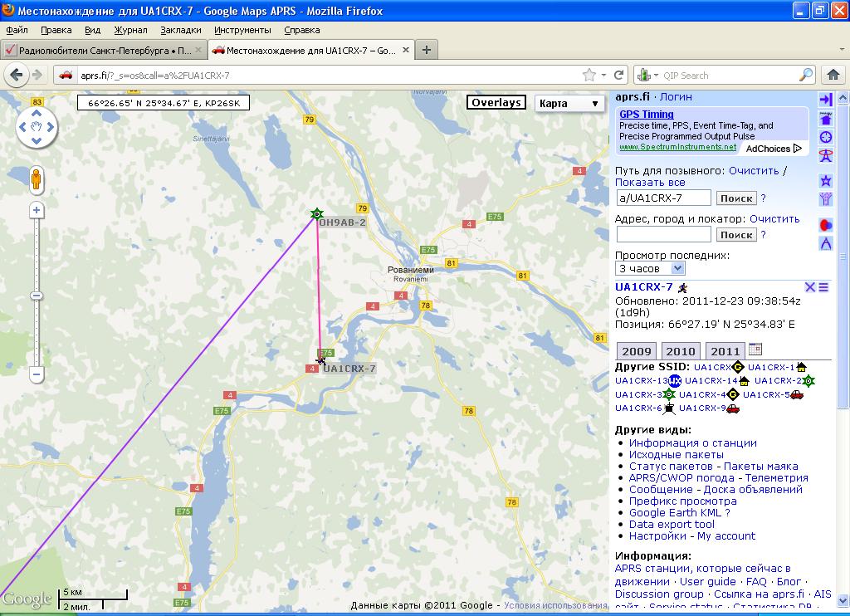Click the sidebar scrollbar down arrow

tap(843, 601)
